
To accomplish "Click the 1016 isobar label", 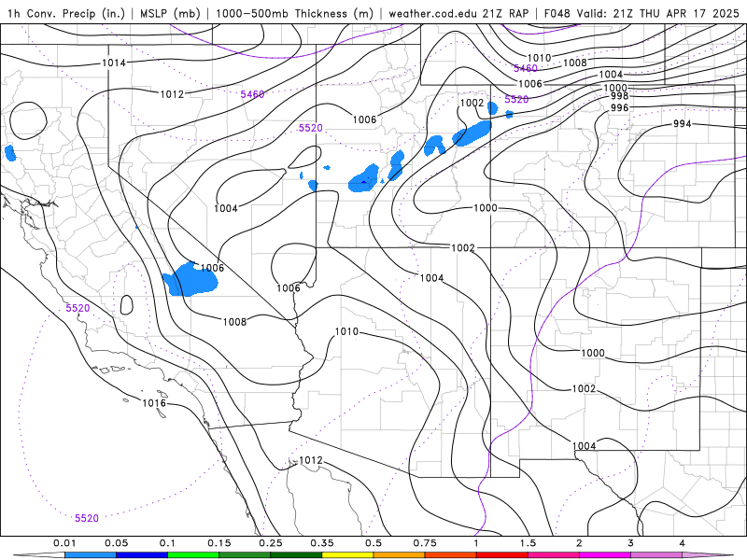I will click(x=154, y=403).
